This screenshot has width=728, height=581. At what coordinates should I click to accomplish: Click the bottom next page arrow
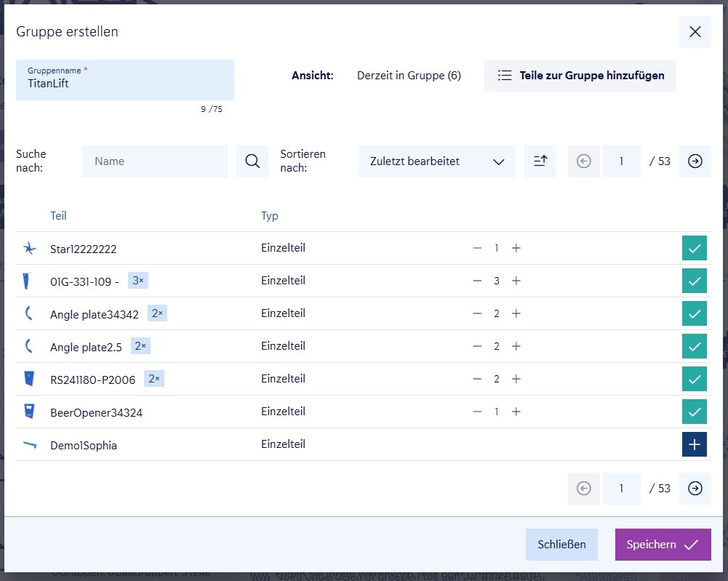point(695,489)
